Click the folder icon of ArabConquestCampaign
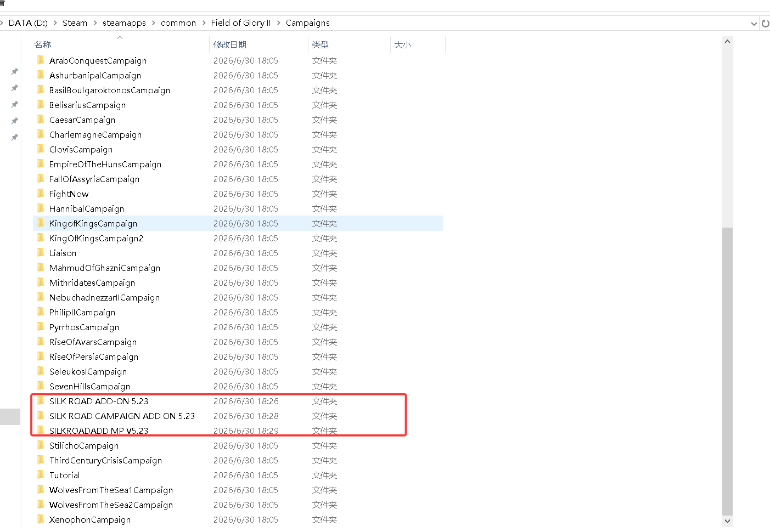The width and height of the screenshot is (770, 532). pyautogui.click(x=41, y=60)
